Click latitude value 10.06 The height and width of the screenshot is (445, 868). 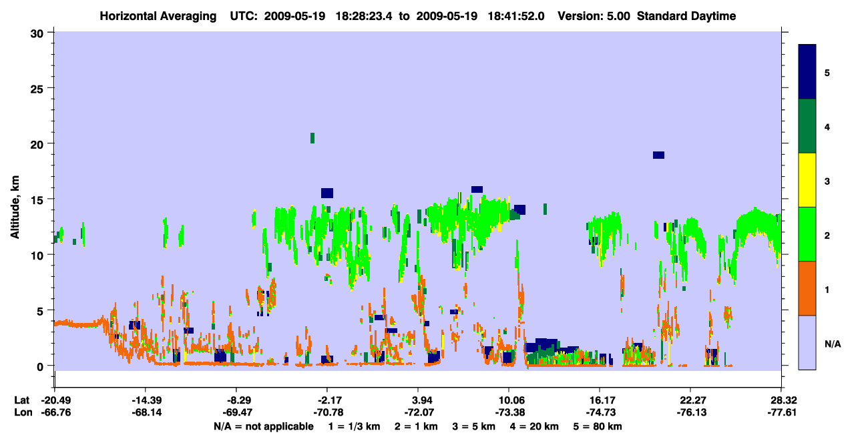(509, 400)
